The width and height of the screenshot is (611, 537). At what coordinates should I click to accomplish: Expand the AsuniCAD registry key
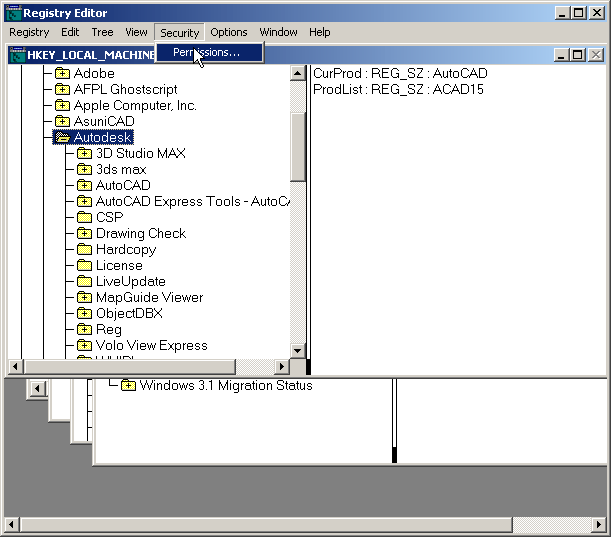pos(62,122)
